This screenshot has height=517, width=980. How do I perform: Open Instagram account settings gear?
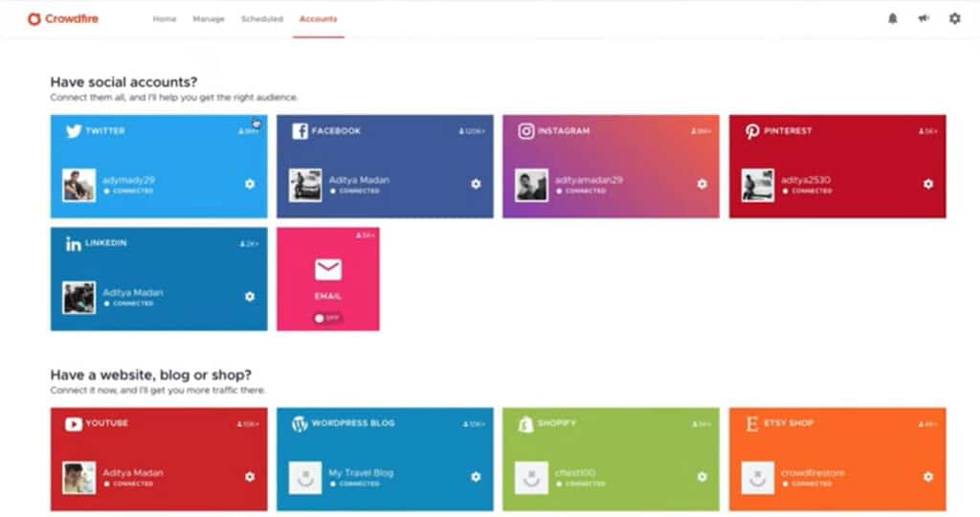pyautogui.click(x=702, y=184)
